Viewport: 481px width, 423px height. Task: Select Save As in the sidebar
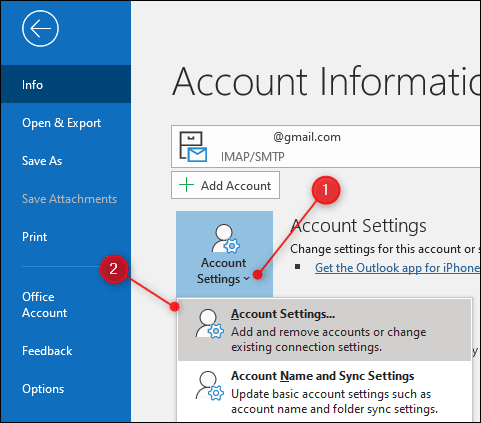(42, 161)
